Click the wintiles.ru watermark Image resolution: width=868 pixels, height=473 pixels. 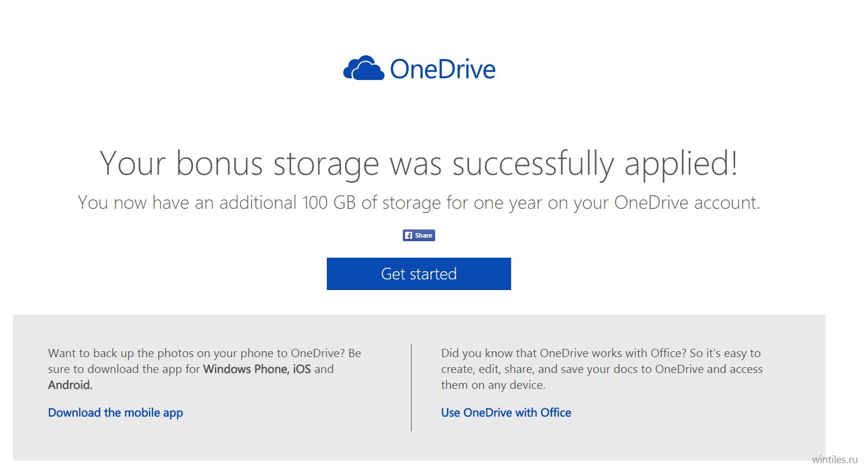point(836,459)
